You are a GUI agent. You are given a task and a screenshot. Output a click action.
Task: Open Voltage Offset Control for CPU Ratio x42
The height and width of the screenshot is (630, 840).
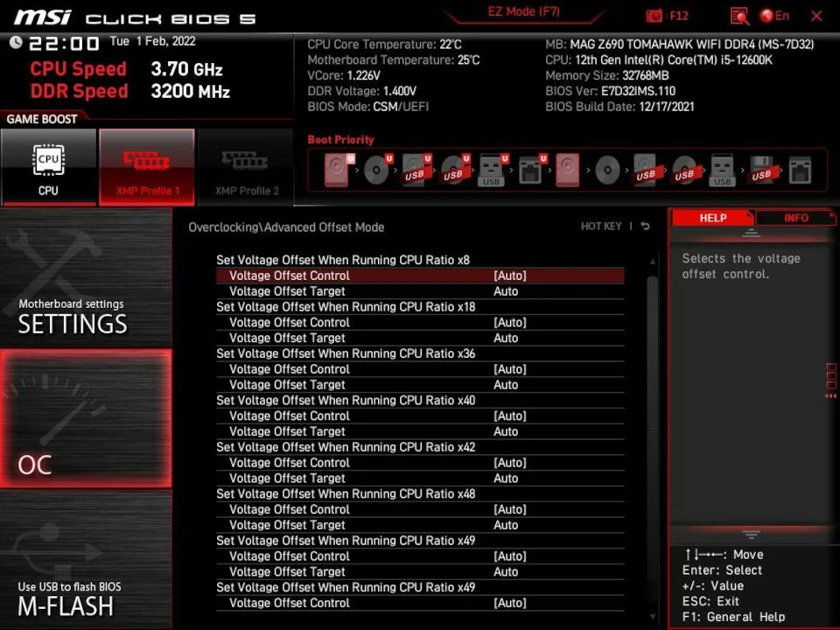420,462
